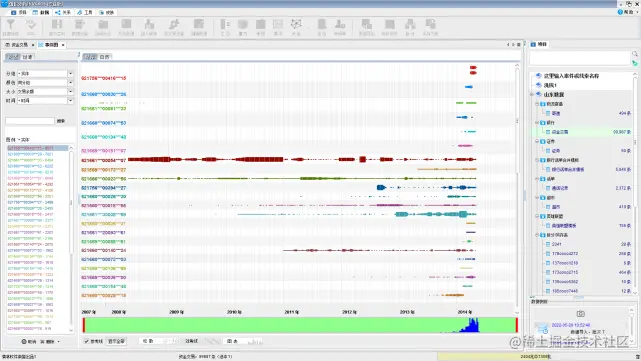Click the tab-list left arrow above the chart
The height and width of the screenshot is (361, 641).
[x=508, y=45]
